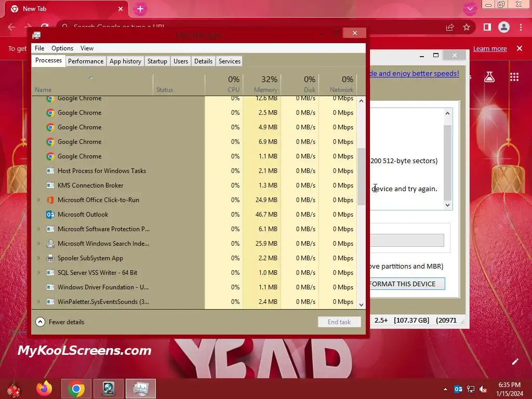Image resolution: width=532 pixels, height=399 pixels.
Task: Switch to the Details tab
Action: pos(203,61)
